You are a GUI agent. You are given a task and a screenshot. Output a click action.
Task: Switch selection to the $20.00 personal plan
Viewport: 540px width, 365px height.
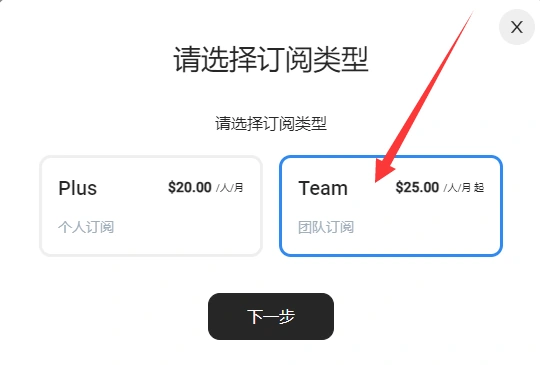point(151,206)
